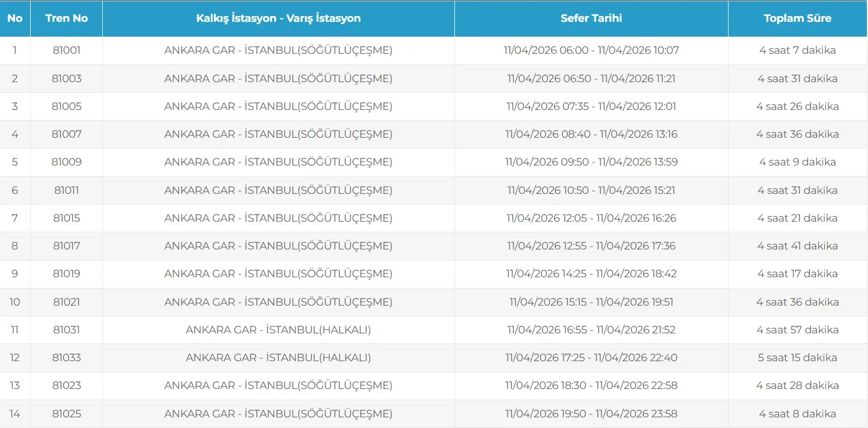Screen dimensions: 868x428
Task: Select row number 10 in No column
Action: 15,302
